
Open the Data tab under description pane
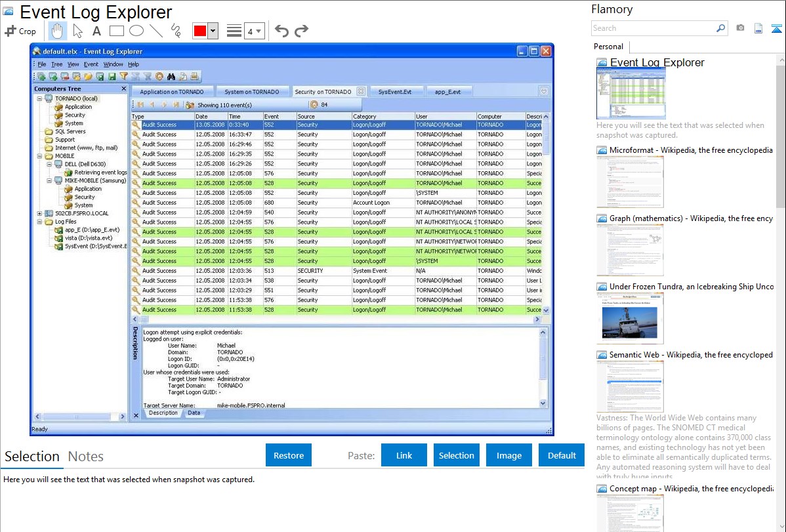pos(194,413)
